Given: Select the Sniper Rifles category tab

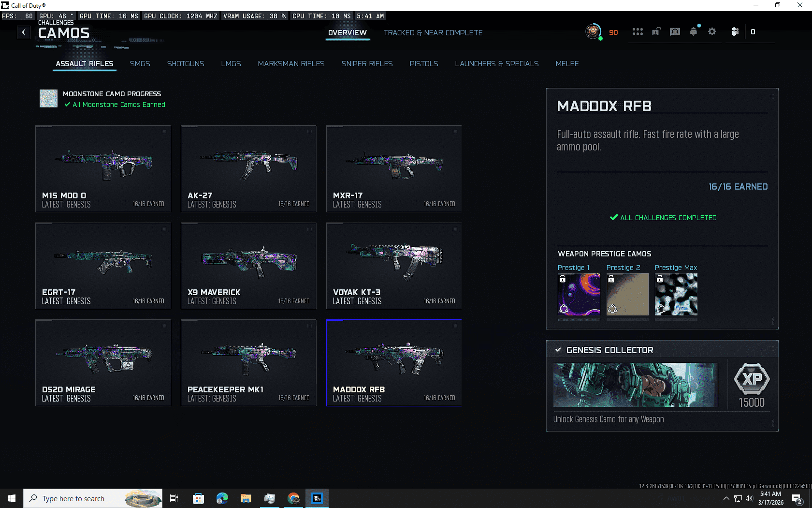Looking at the screenshot, I should pos(367,64).
